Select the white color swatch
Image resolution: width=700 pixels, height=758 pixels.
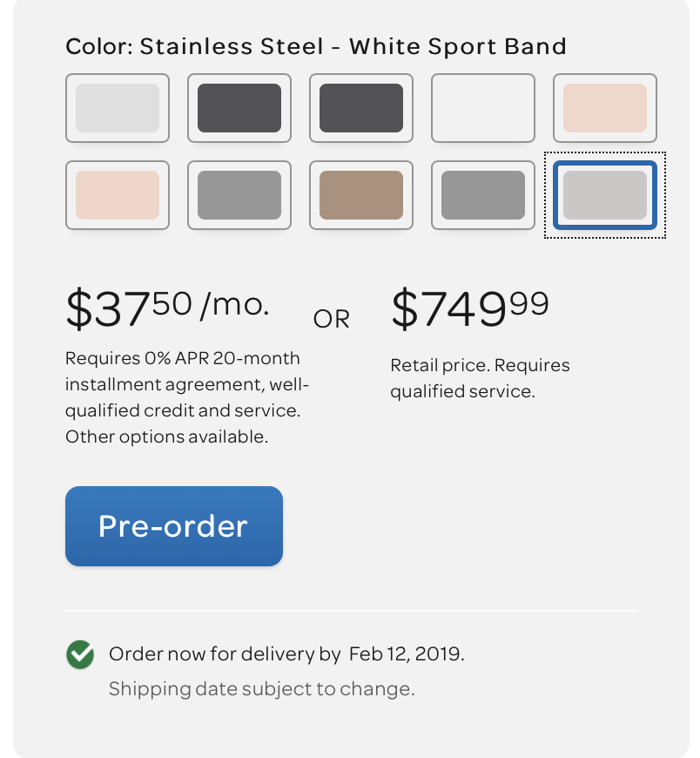483,108
